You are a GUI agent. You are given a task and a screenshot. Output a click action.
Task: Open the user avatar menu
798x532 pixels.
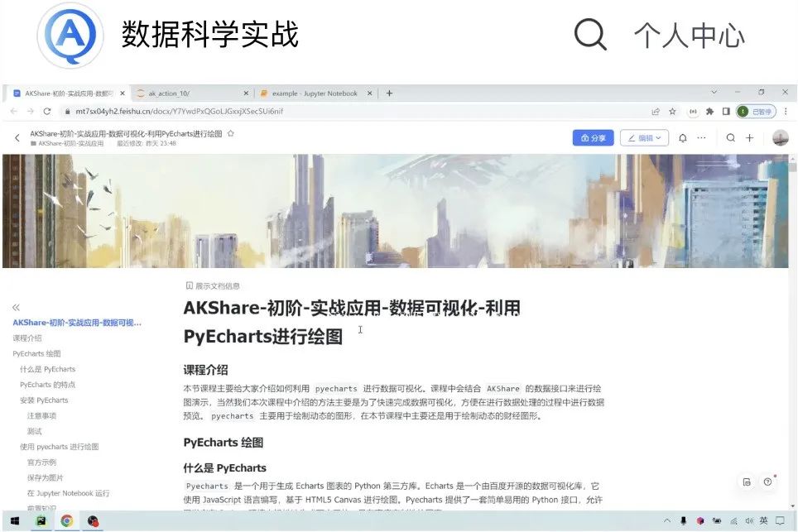pos(780,137)
